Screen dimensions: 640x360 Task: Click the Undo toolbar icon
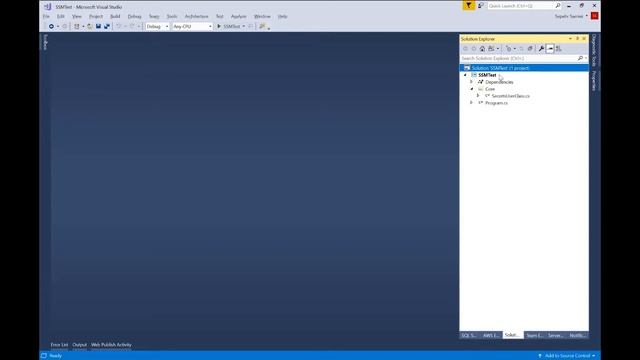[118, 26]
